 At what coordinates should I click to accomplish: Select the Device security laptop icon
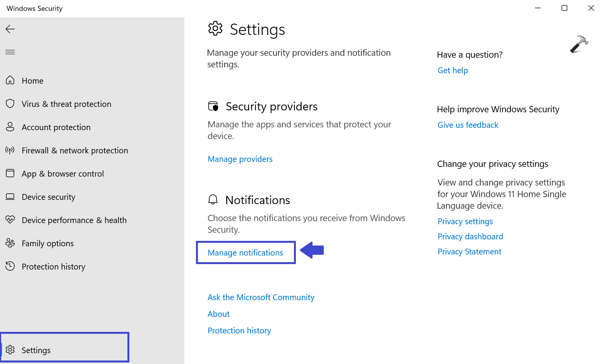pyautogui.click(x=10, y=196)
